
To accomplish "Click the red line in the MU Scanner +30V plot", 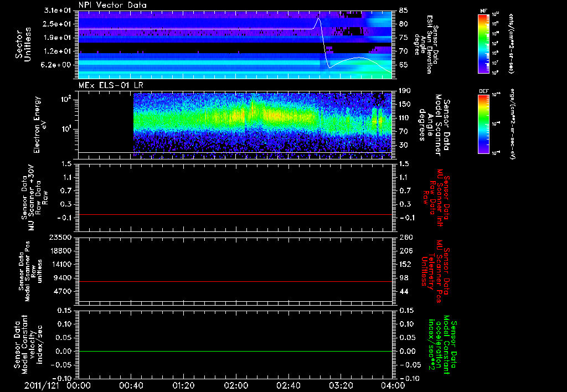I will (235, 214).
